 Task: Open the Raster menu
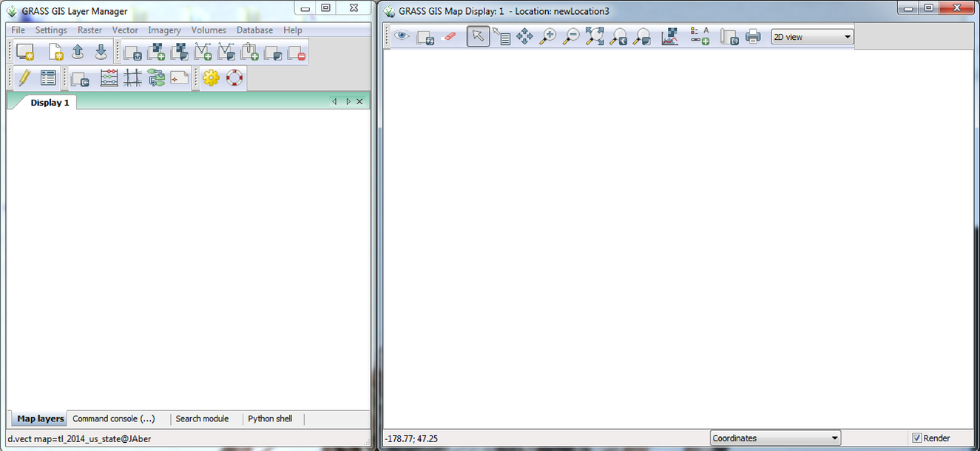coord(89,30)
